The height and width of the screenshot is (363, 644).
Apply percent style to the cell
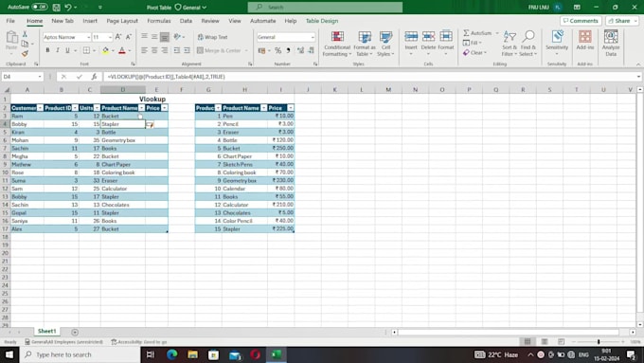pos(278,50)
